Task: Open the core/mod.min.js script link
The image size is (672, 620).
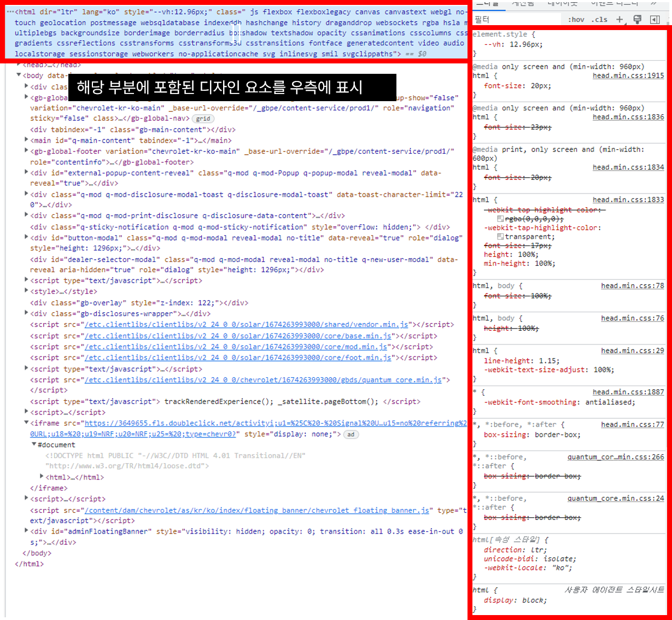Action: click(236, 347)
